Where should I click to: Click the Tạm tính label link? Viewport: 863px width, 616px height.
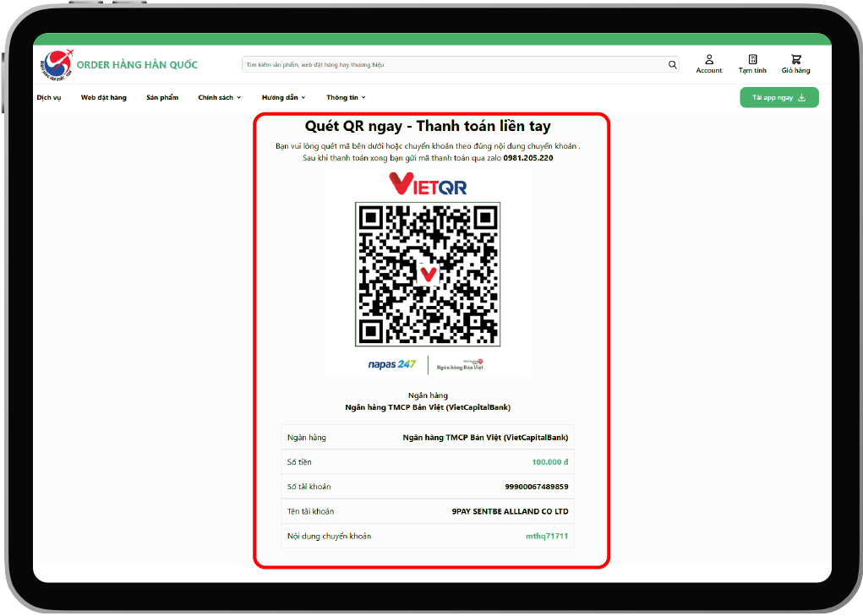point(752,70)
